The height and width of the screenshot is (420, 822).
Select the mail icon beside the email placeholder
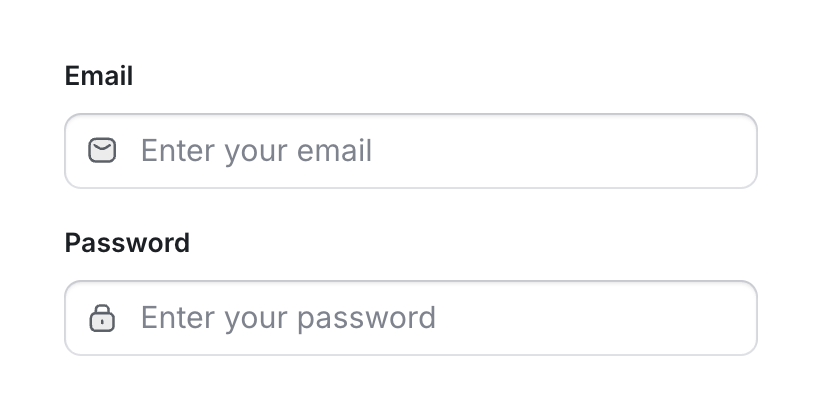coord(102,151)
